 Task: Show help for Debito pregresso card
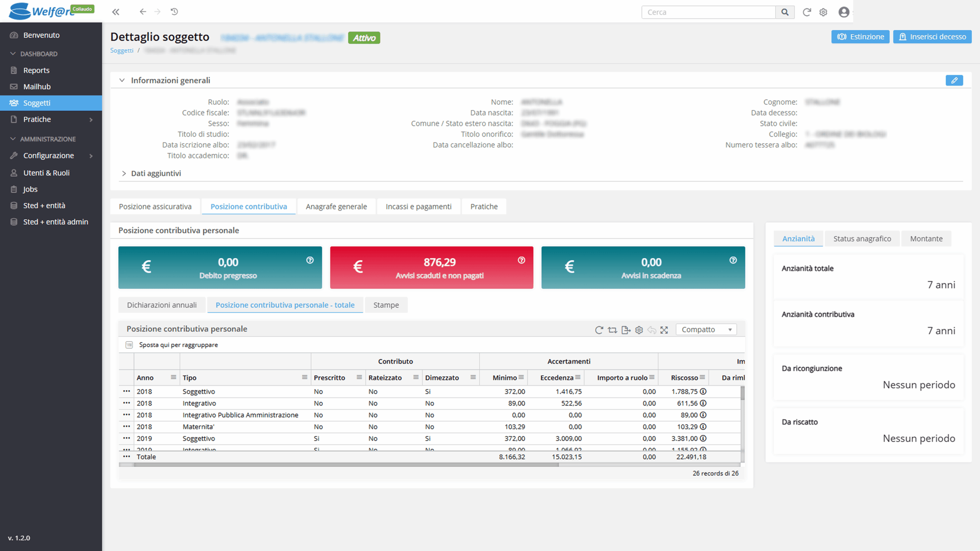pyautogui.click(x=310, y=260)
